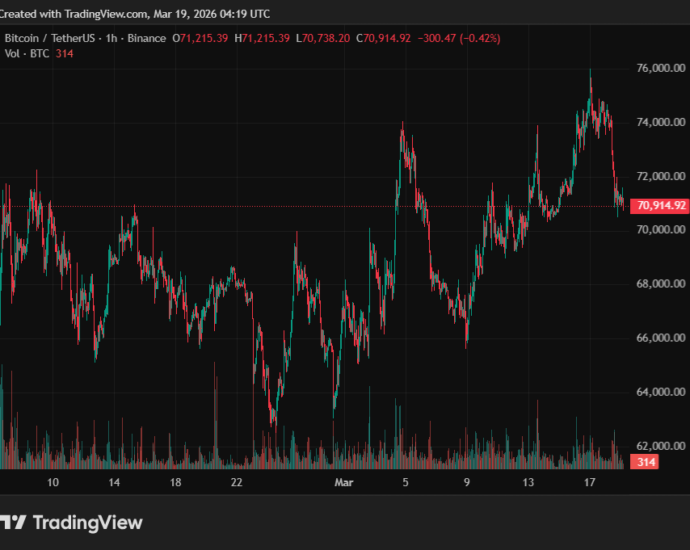Screen dimensions: 690x550
Task: Click the 17 date label on time axis
Action: (589, 482)
